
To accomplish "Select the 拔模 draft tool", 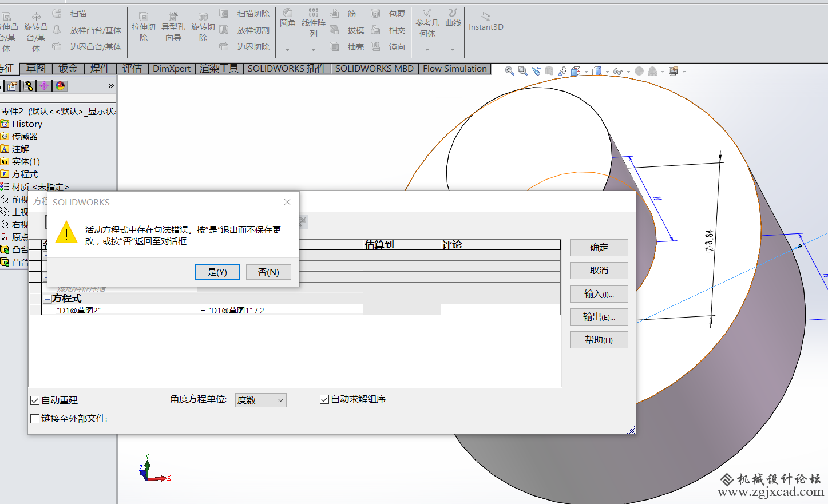I will (x=347, y=30).
